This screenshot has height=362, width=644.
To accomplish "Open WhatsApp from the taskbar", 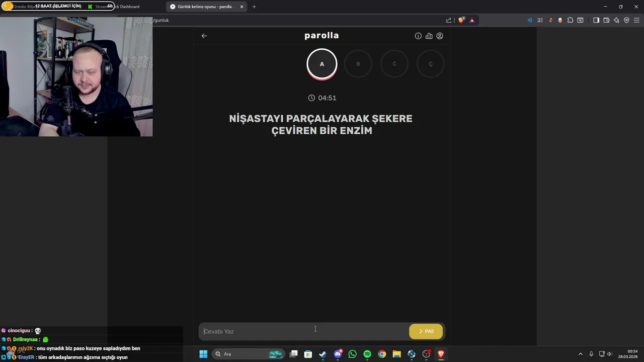I will pos(352,354).
